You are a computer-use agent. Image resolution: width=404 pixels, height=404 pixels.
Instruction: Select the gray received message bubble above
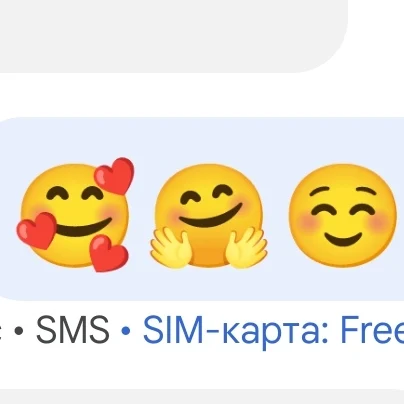(x=173, y=36)
